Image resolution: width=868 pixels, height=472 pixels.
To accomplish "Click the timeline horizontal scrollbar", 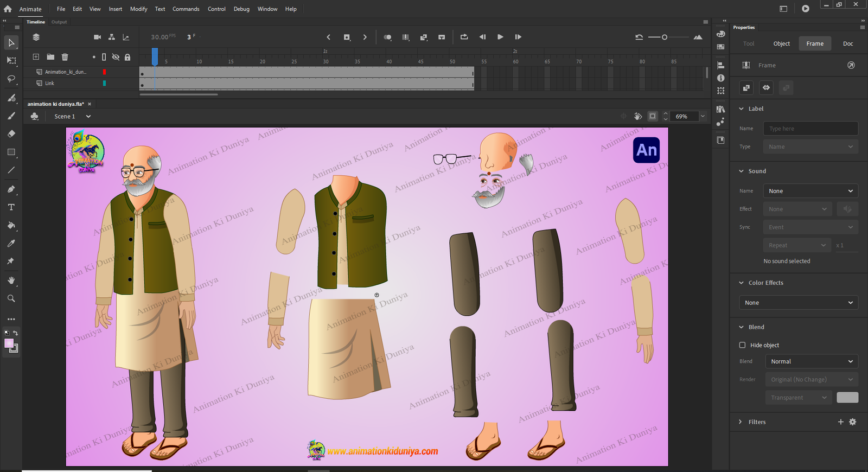I will [x=179, y=94].
